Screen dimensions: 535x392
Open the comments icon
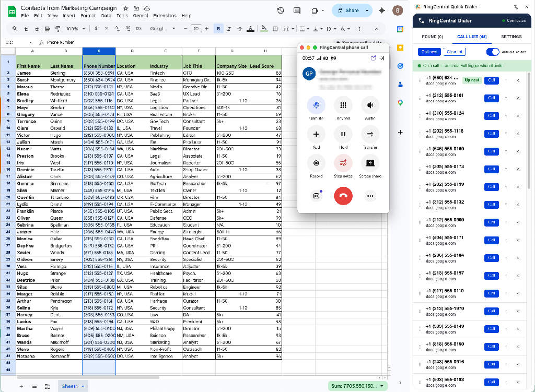297,10
